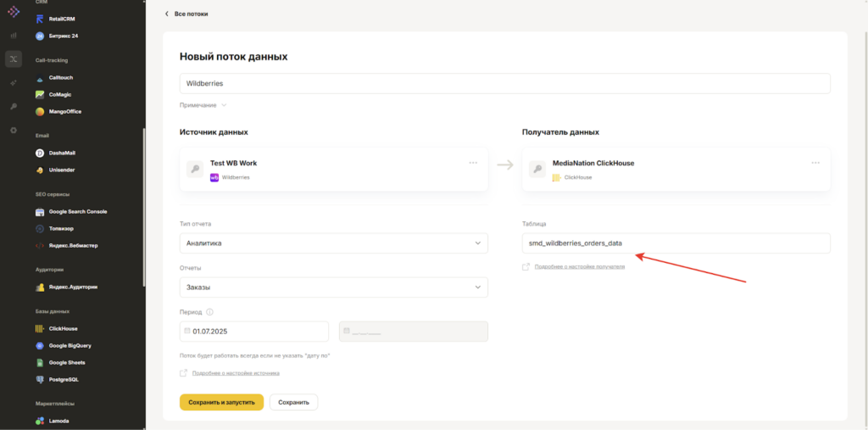Choose the Unisender icon
This screenshot has width=868, height=430.
[x=40, y=170]
